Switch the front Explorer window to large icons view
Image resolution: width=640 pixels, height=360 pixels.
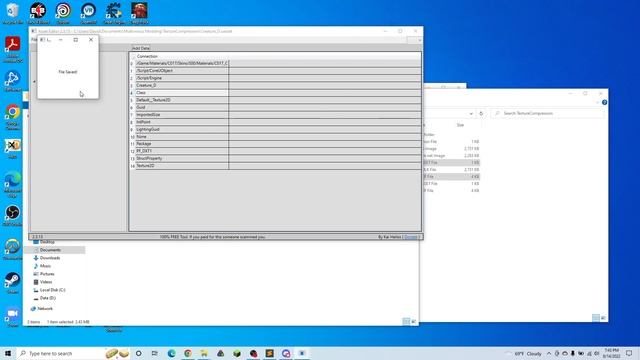(413, 322)
